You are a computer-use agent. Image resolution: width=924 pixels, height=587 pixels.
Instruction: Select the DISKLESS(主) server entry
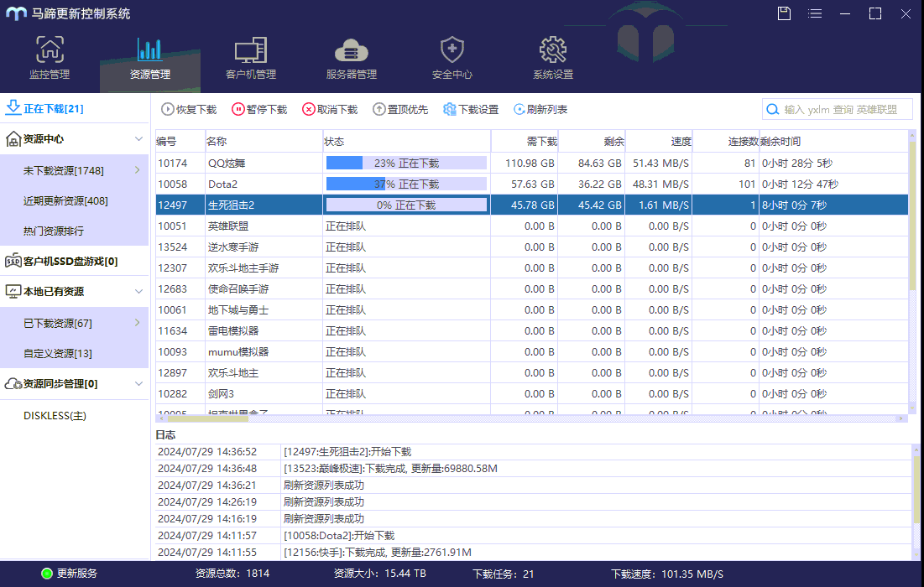(55, 416)
